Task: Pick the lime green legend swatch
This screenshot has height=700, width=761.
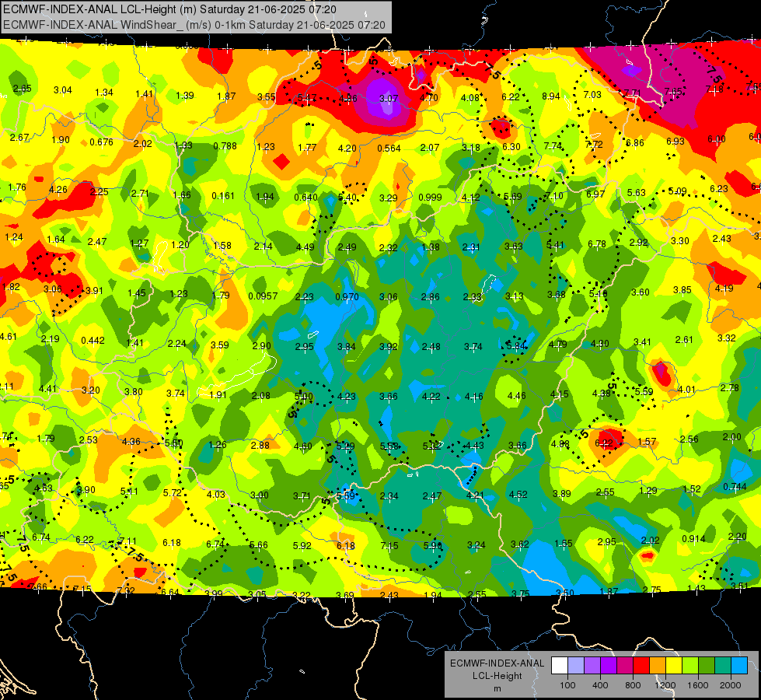Action: [x=690, y=666]
